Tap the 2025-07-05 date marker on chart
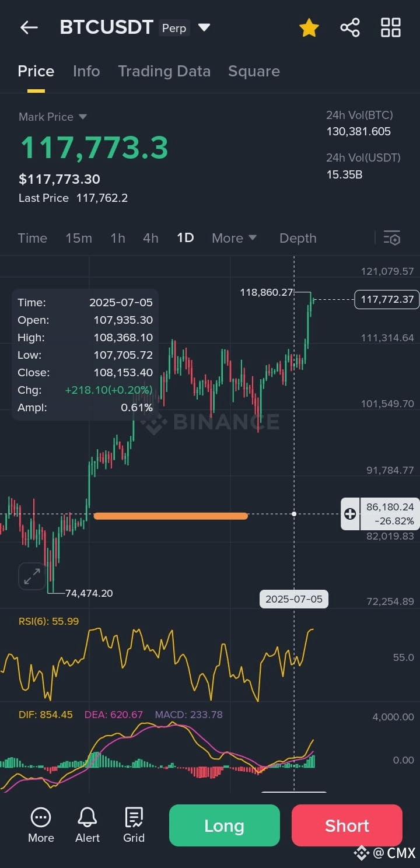Viewport: 420px width, 868px height. 294,599
